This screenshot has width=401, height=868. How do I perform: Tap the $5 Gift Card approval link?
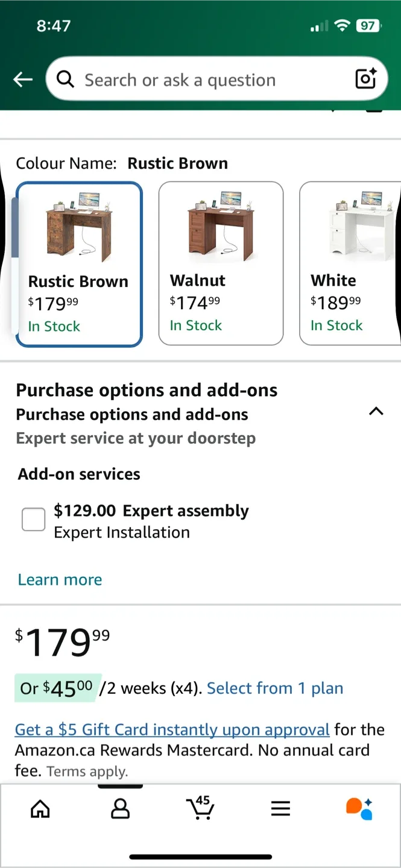coord(172,729)
